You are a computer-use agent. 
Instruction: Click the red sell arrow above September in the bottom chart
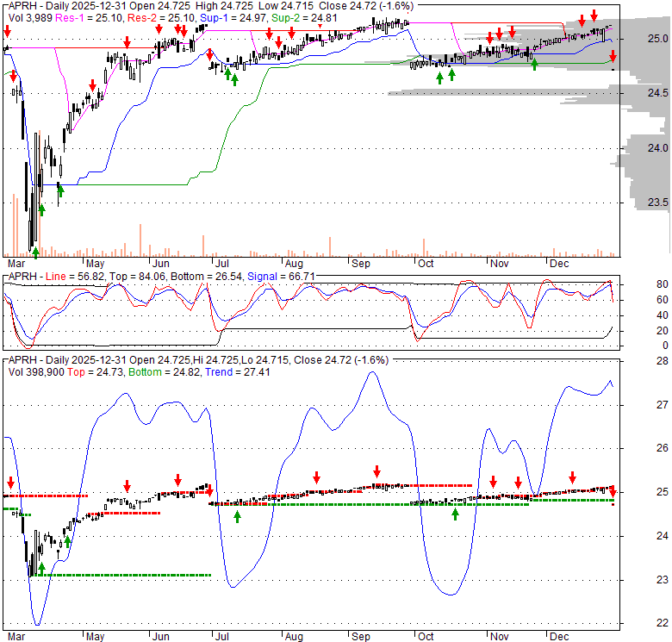click(x=376, y=471)
